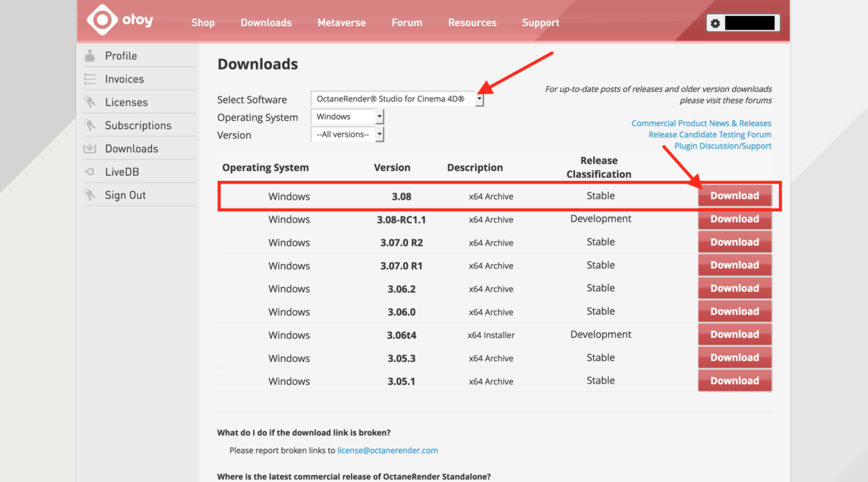The image size is (868, 482).
Task: Go to LiveDB in sidebar
Action: point(122,172)
